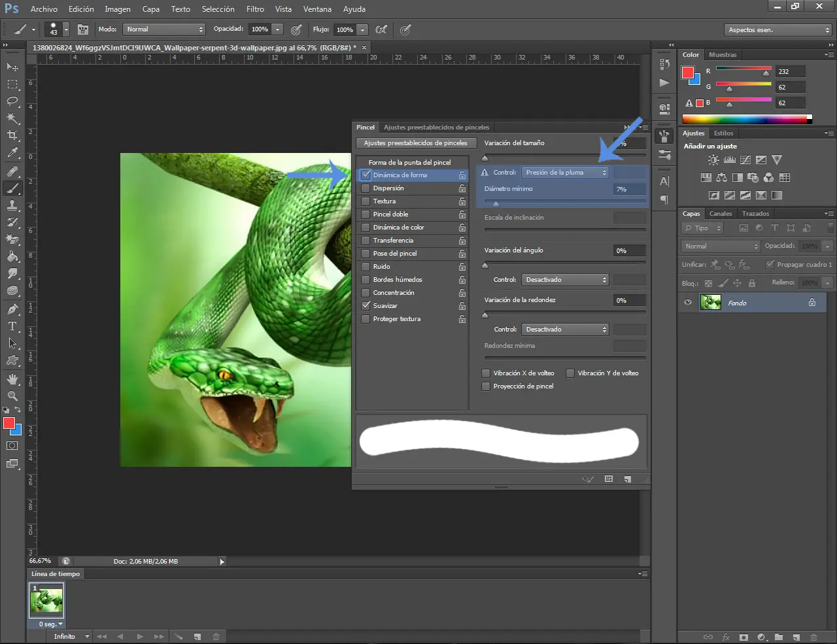Click the Color Balance adjustment icon
Viewport: 837px width, 644px height.
click(x=721, y=177)
